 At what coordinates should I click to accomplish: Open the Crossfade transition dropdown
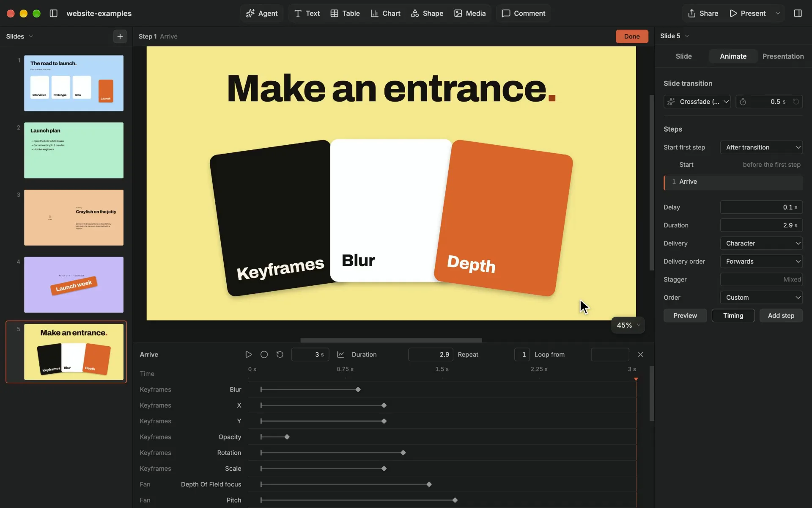[697, 102]
